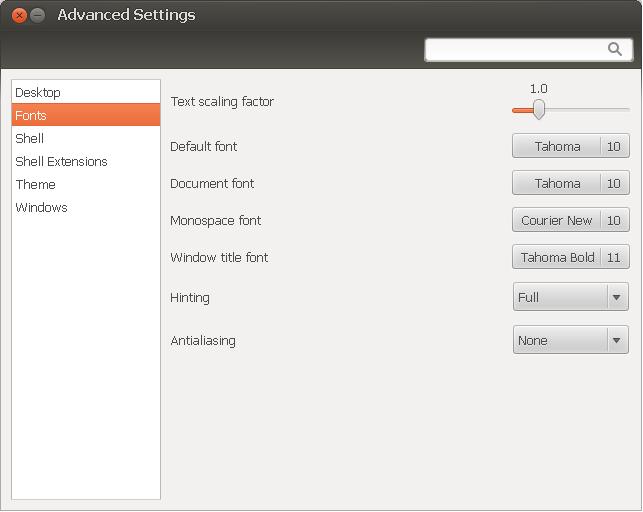Change the Document font button
The width and height of the screenshot is (643, 512).
[571, 183]
